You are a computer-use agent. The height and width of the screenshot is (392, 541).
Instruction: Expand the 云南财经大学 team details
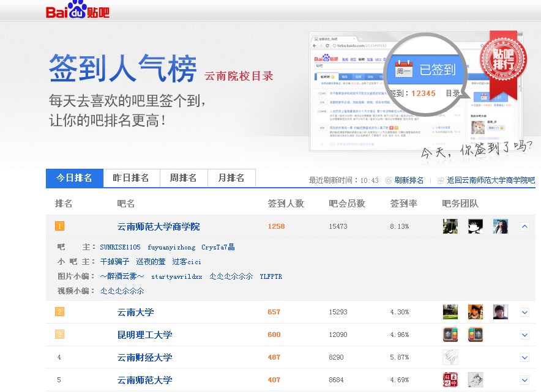point(525,358)
